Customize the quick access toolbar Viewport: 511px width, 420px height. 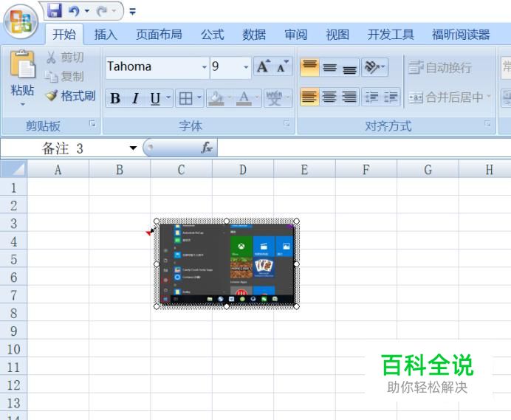132,11
